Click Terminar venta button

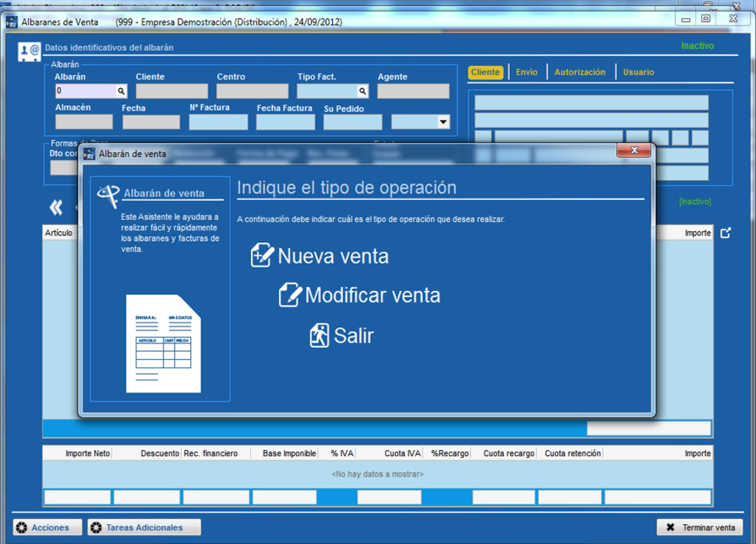(x=700, y=527)
